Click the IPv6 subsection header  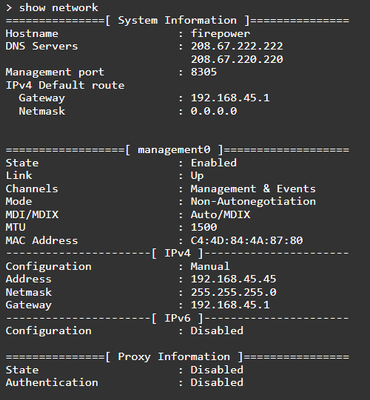[177, 318]
